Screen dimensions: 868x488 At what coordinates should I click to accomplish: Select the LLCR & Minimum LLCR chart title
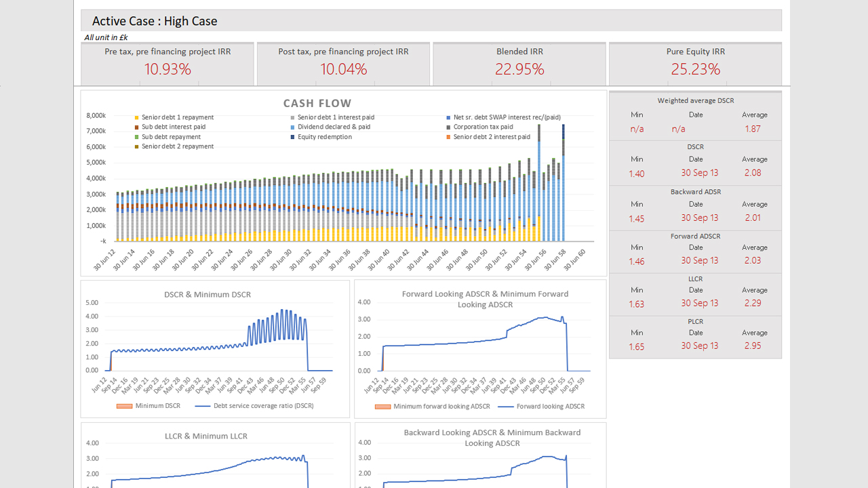[205, 436]
